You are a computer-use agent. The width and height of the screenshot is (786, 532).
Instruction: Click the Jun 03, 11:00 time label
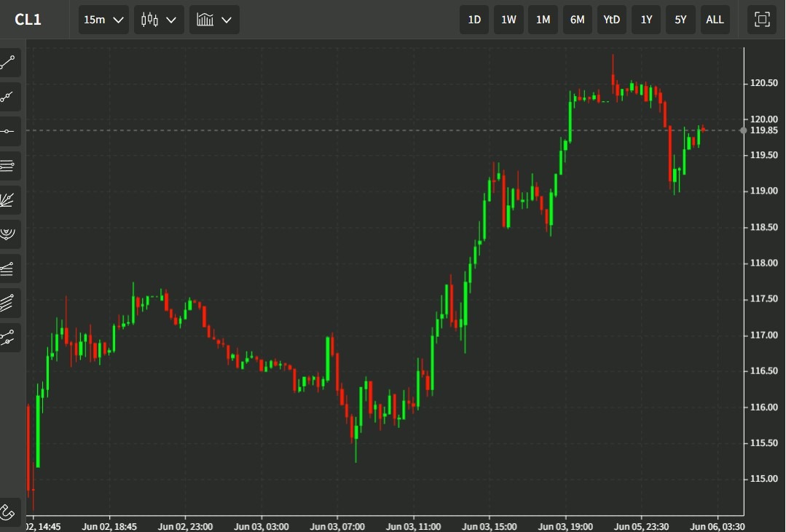414,526
